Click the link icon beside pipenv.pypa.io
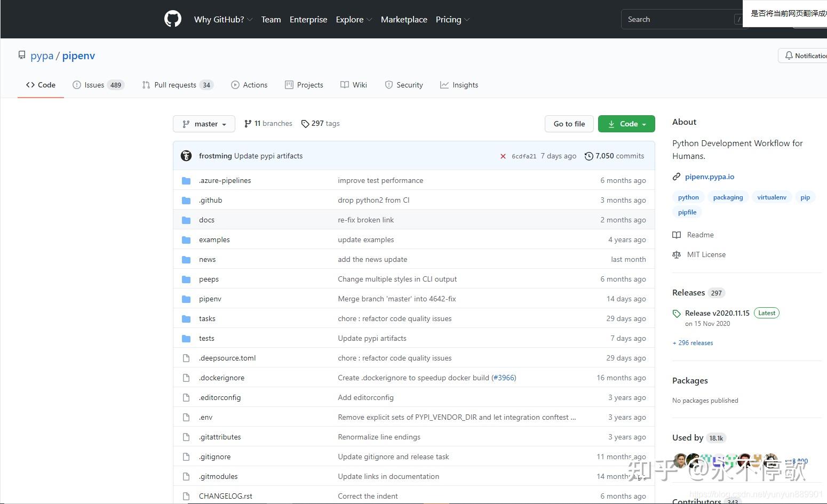The width and height of the screenshot is (827, 504). pos(677,177)
